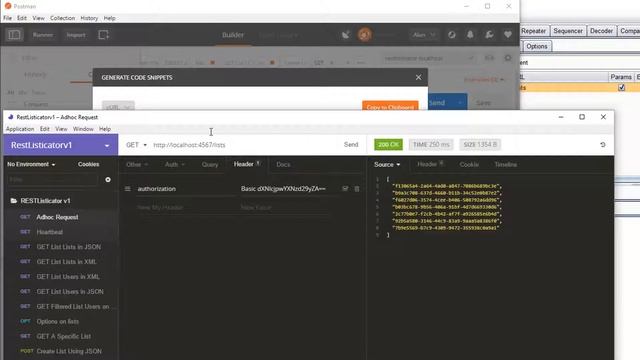The height and width of the screenshot is (360, 640).
Task: Click the Insomnia URL field with localhost:4567/lists
Action: click(x=245, y=144)
